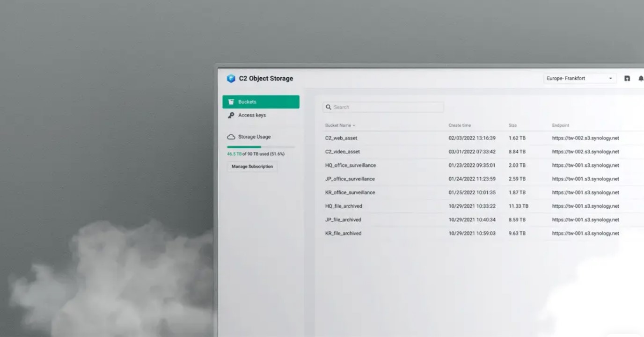
Task: Select Buckets in the sidebar
Action: [261, 102]
